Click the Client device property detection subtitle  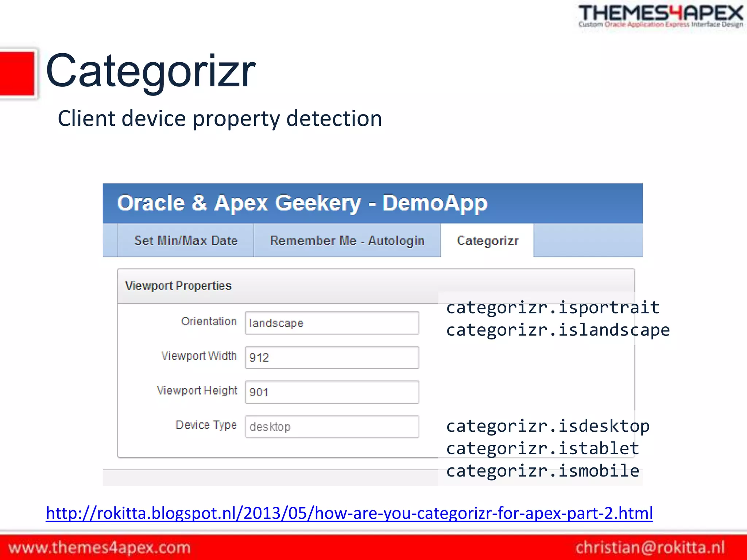[220, 119]
